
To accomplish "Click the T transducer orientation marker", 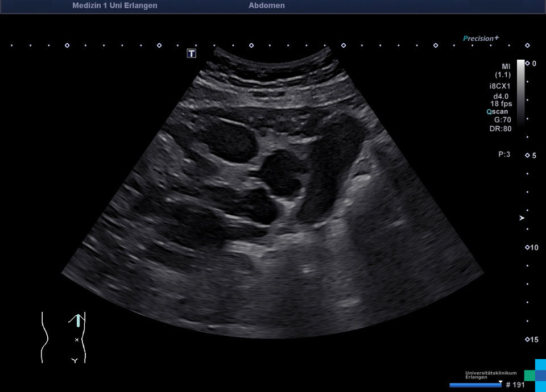I will (192, 53).
